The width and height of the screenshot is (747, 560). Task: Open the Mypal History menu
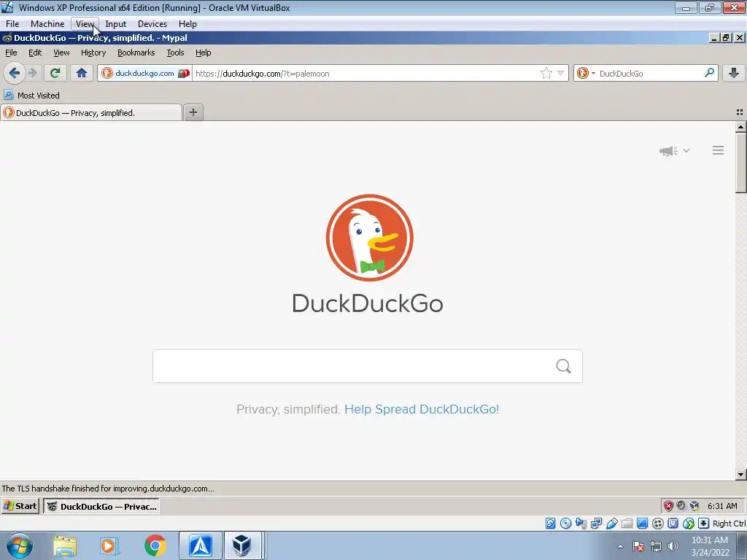(x=93, y=52)
